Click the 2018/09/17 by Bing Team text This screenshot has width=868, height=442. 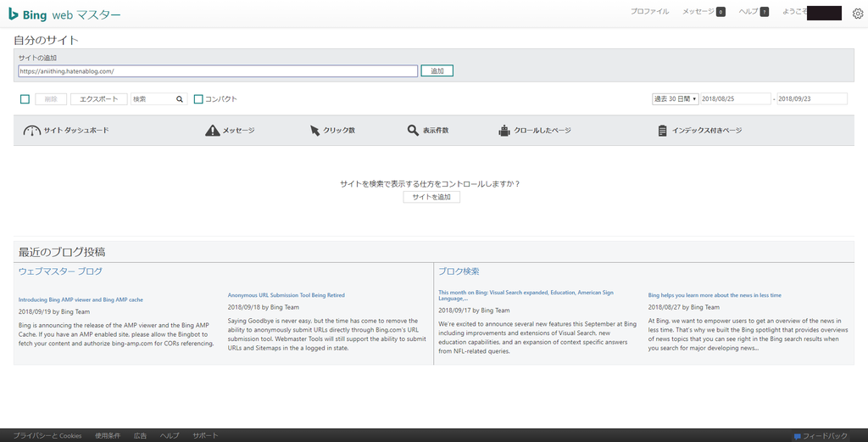(474, 311)
